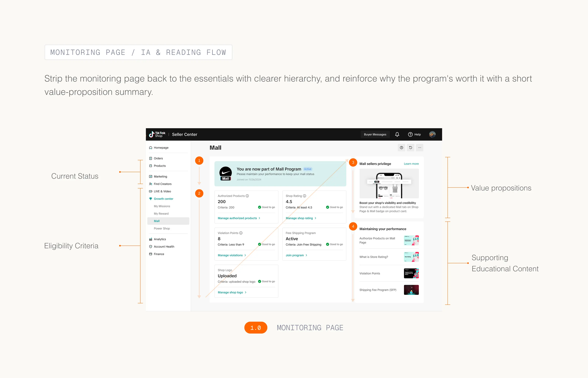Open Account Health menu label
Screen dimensions: 588x378
[x=164, y=246]
